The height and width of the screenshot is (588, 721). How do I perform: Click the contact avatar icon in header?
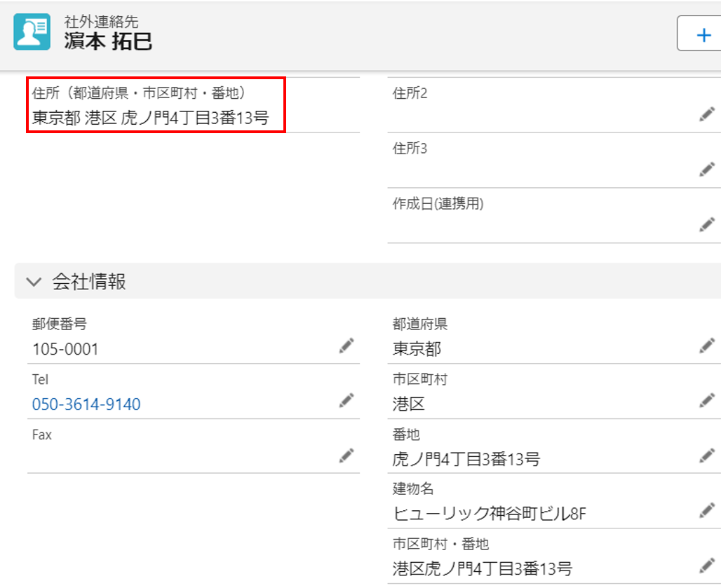(x=32, y=32)
